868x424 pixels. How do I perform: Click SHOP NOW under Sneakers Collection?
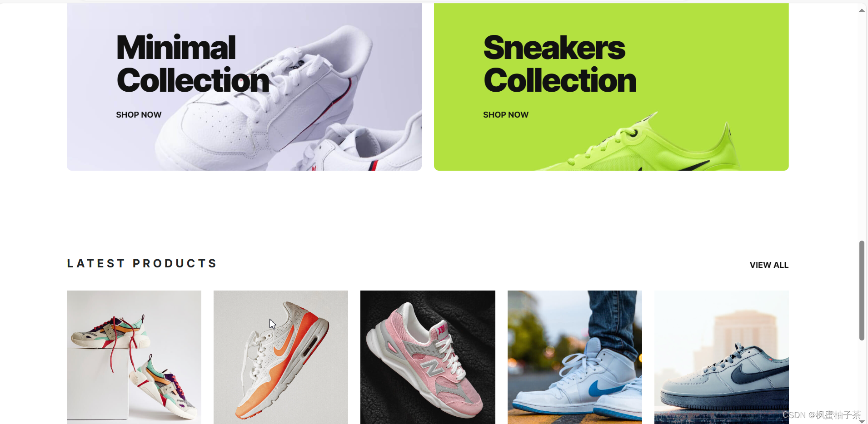coord(506,115)
